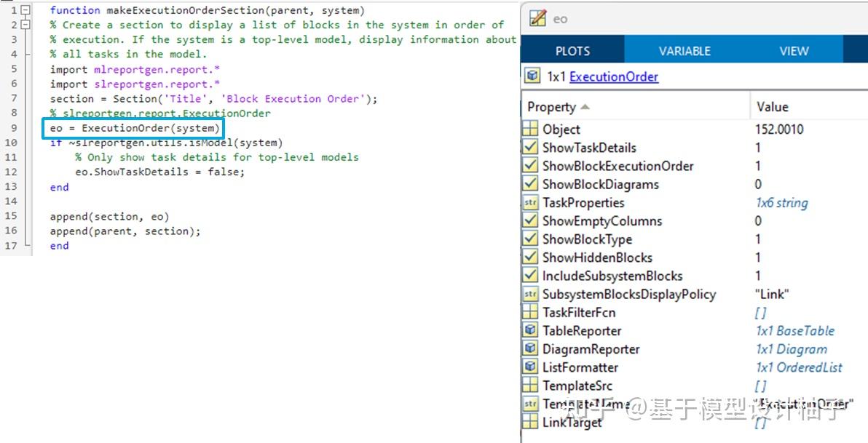Open the ExecutionOrder class link
Screen dimensions: 868x443
click(614, 76)
